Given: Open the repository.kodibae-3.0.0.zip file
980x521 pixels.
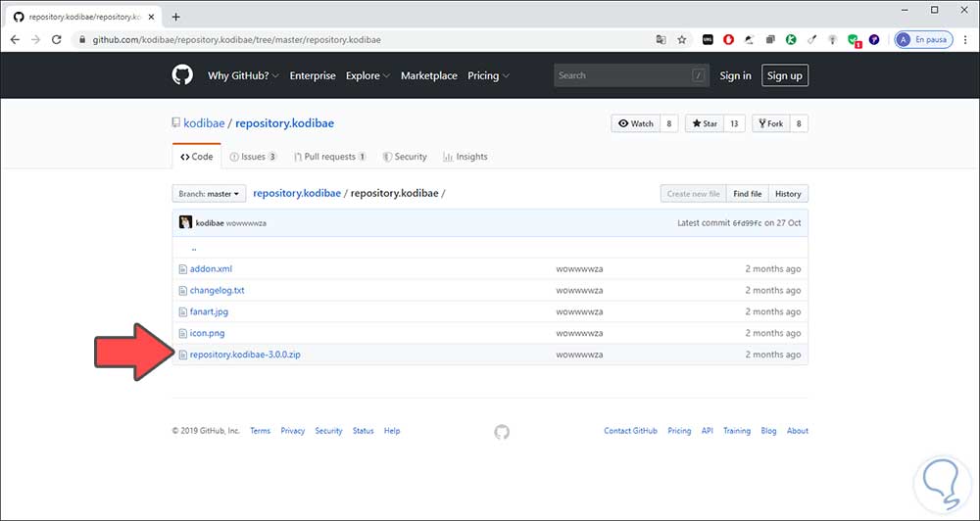Looking at the screenshot, I should (x=245, y=355).
